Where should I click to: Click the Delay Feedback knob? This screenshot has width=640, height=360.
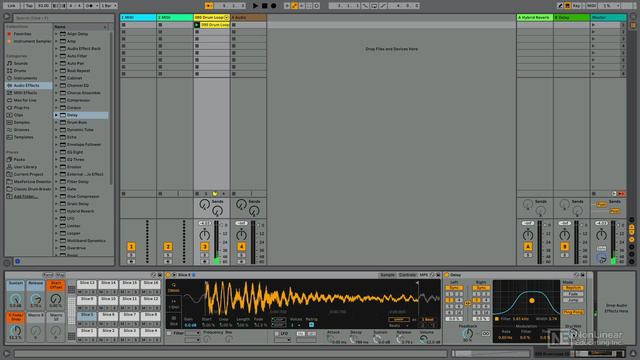point(468,334)
